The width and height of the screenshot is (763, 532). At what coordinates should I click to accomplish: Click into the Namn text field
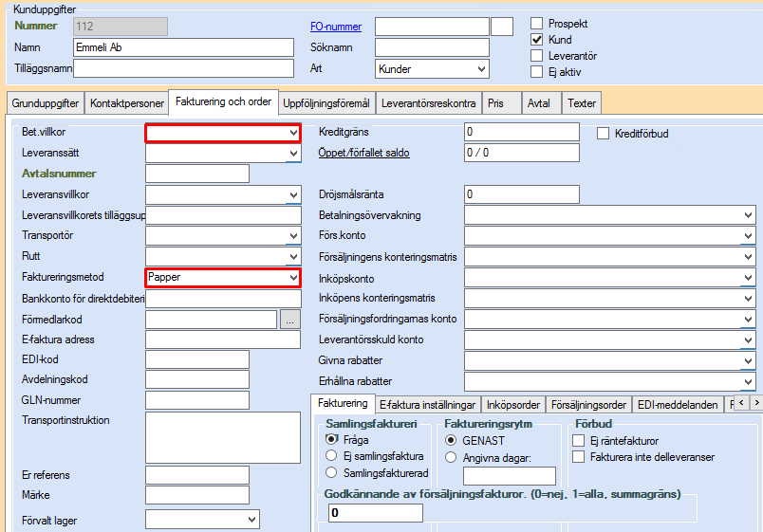point(183,47)
